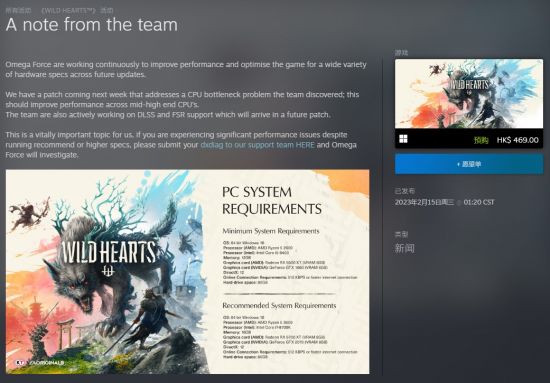Click the 'A note from the team' title
This screenshot has height=383, width=550.
tap(92, 25)
